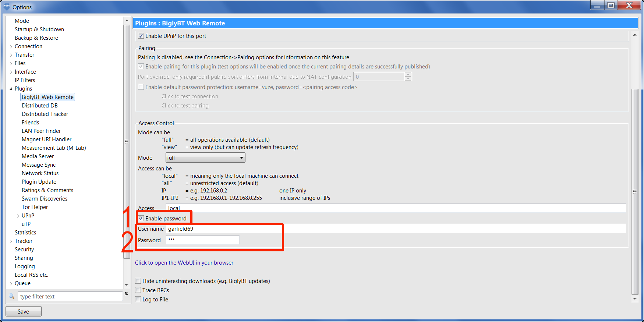The image size is (644, 322).
Task: Clear the filter text with the x icon
Action: [x=126, y=294]
